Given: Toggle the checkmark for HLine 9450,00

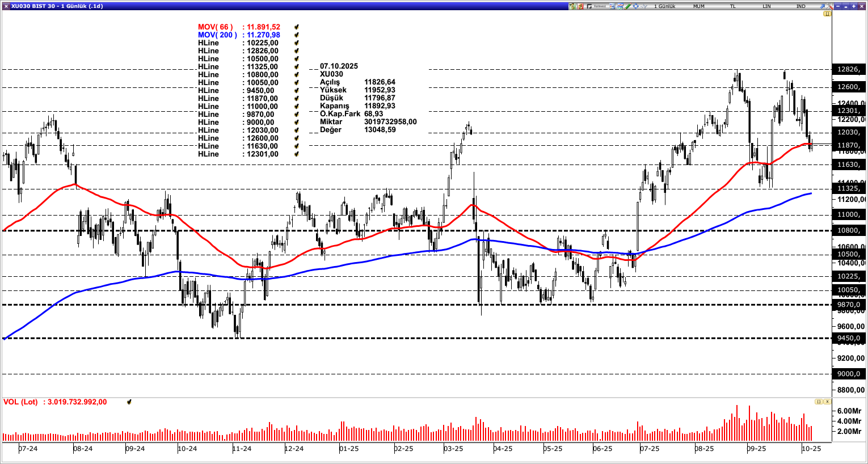Looking at the screenshot, I should (297, 91).
